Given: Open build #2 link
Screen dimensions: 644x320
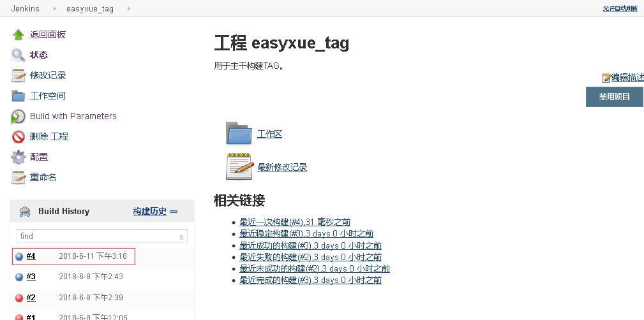Looking at the screenshot, I should [x=31, y=298].
